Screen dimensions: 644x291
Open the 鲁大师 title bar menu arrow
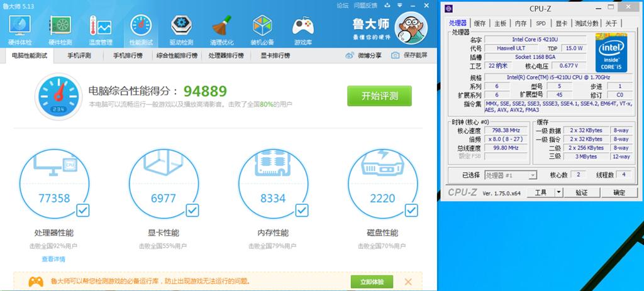[400, 5]
